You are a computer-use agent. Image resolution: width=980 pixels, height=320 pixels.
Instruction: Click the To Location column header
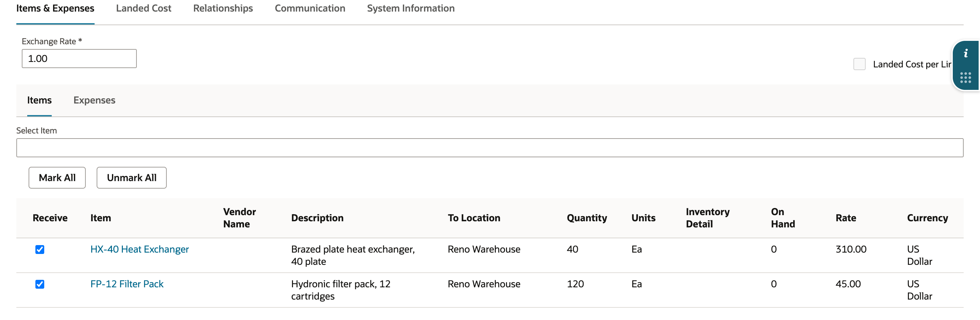click(474, 218)
